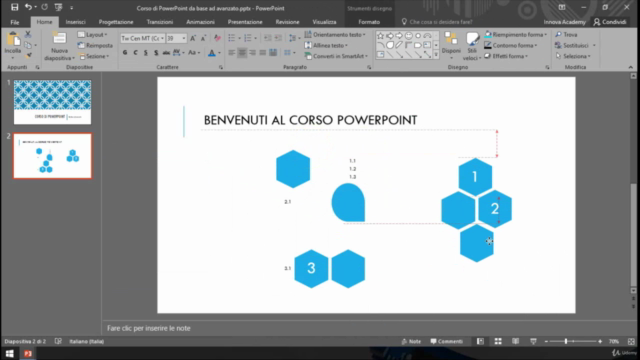
Task: Click the Condividi share button
Action: click(610, 22)
